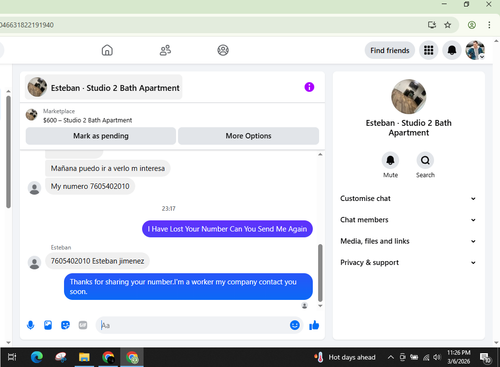The width and height of the screenshot is (500, 367).
Task: Click the large listing avatar in side panel
Action: click(x=408, y=96)
